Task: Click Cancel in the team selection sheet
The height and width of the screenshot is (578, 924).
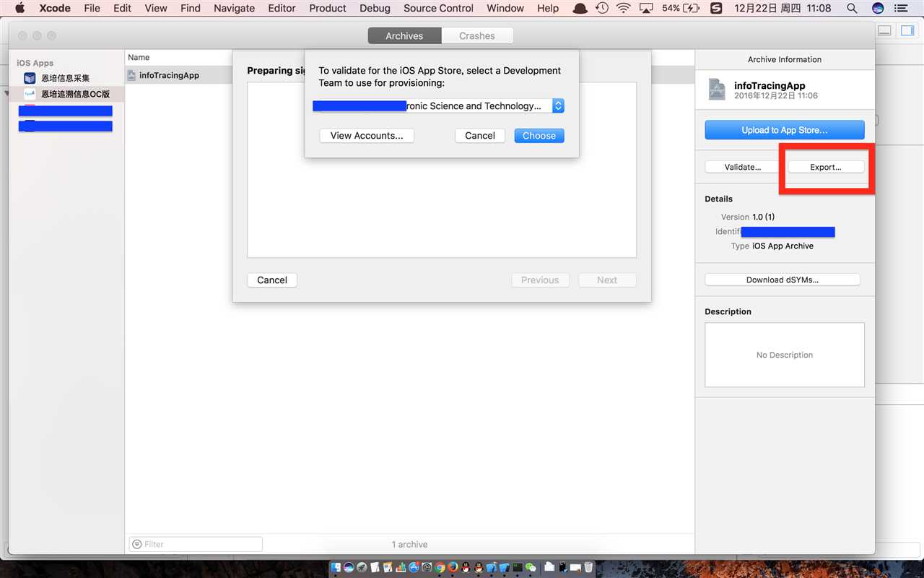Action: click(x=480, y=136)
